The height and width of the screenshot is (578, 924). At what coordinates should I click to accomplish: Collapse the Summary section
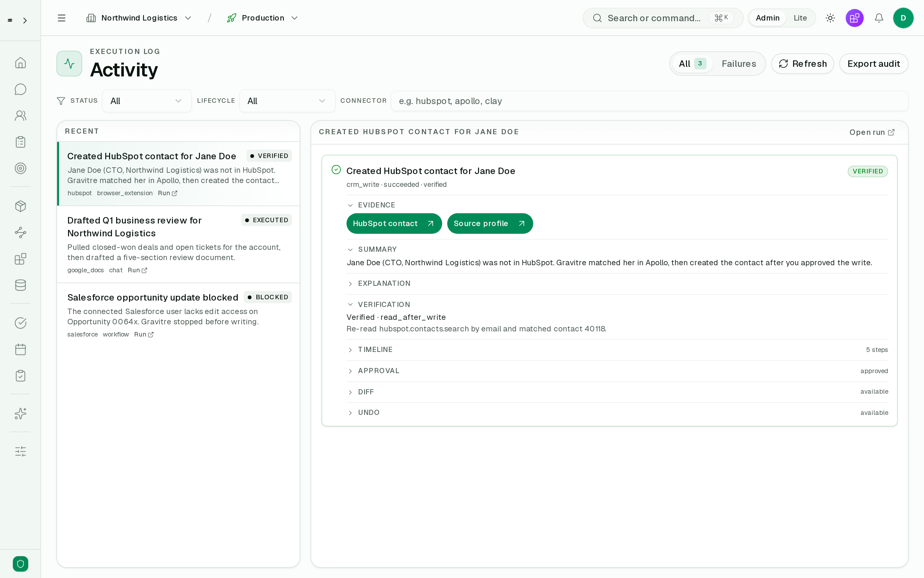coord(617,250)
